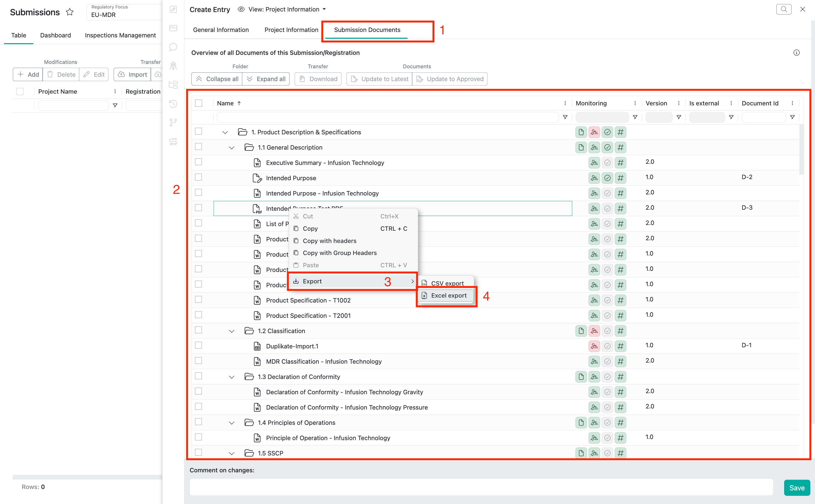This screenshot has height=504, width=815.
Task: Click the hash icon on the Executive Summary row
Action: tap(620, 163)
